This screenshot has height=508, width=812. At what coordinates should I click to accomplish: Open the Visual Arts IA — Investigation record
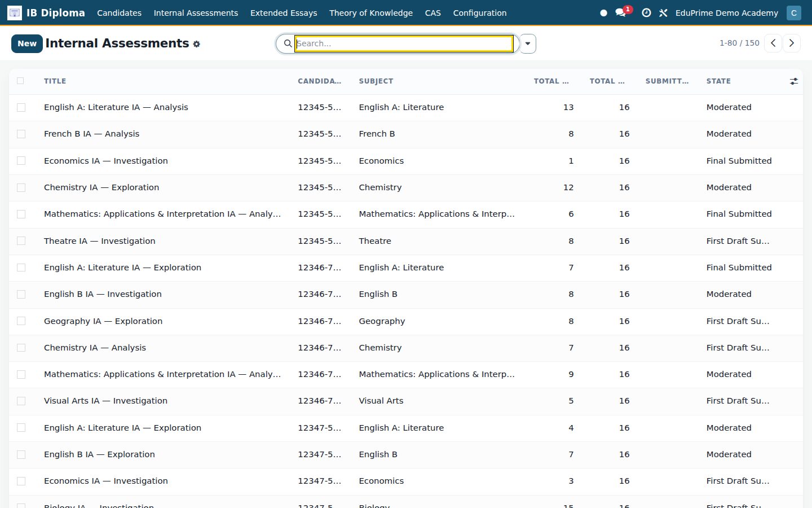pos(105,401)
